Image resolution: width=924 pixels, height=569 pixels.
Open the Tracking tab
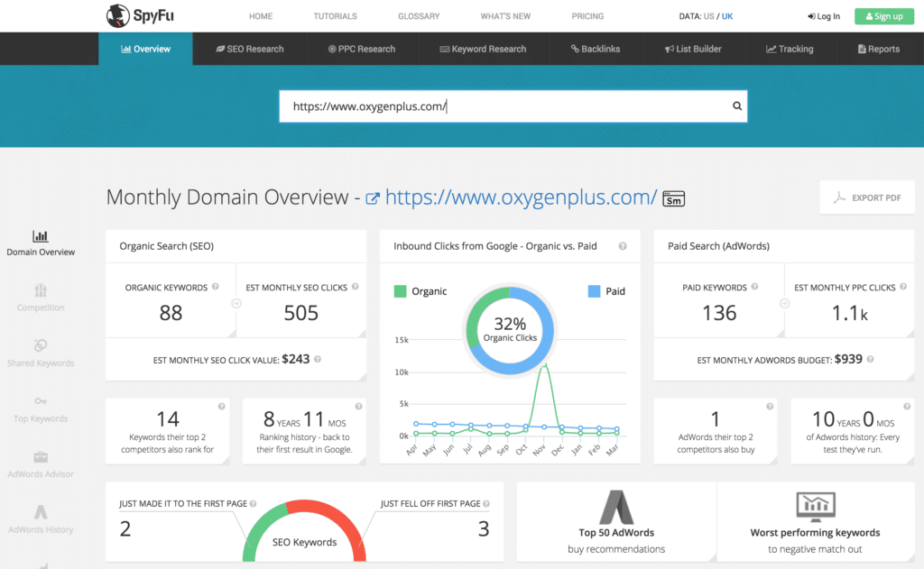[790, 49]
